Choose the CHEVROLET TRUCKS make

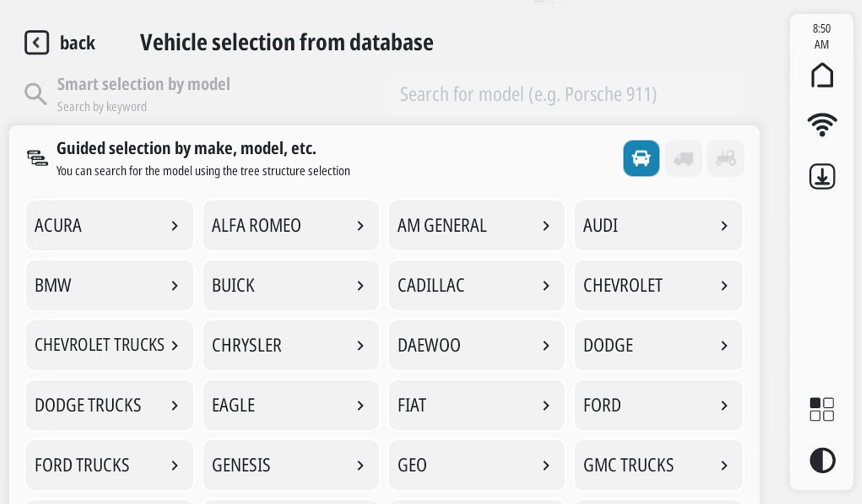pyautogui.click(x=109, y=345)
